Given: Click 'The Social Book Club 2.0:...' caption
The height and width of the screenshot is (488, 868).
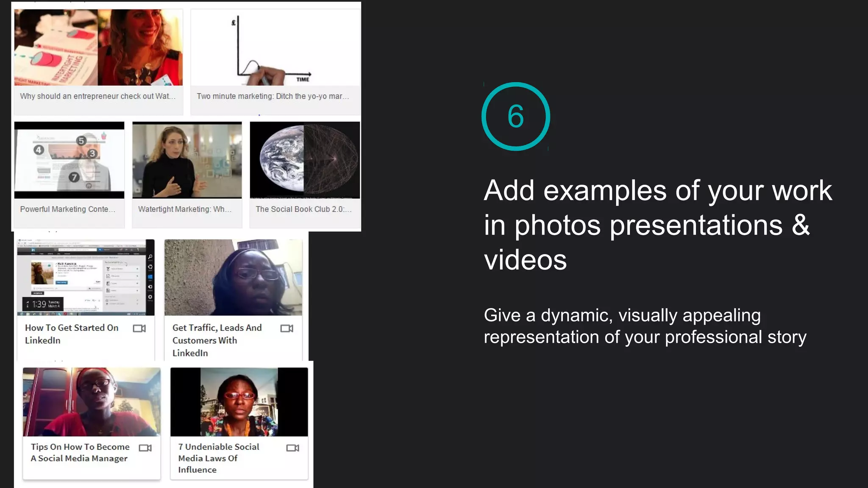Looking at the screenshot, I should tap(303, 209).
